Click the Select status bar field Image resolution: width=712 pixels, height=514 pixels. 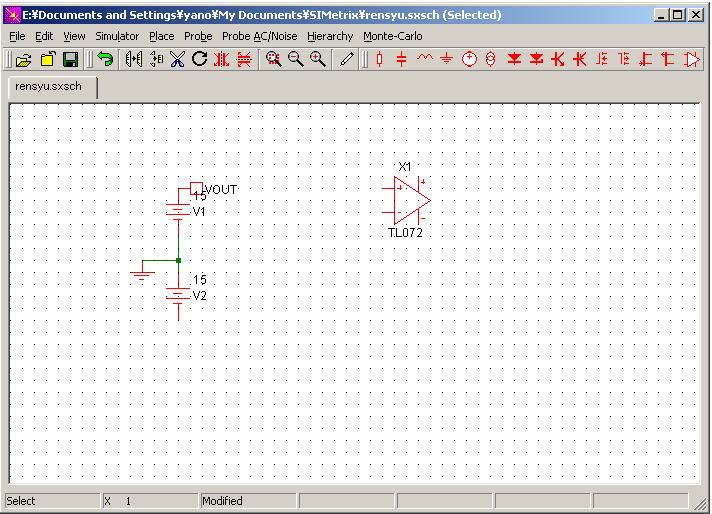coord(52,501)
